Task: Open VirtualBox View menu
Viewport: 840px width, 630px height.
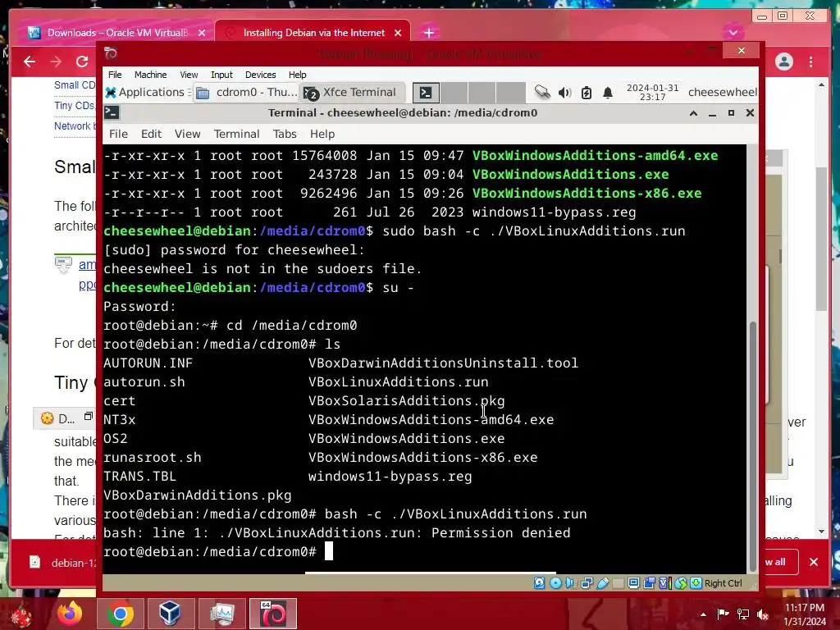Action: click(189, 75)
